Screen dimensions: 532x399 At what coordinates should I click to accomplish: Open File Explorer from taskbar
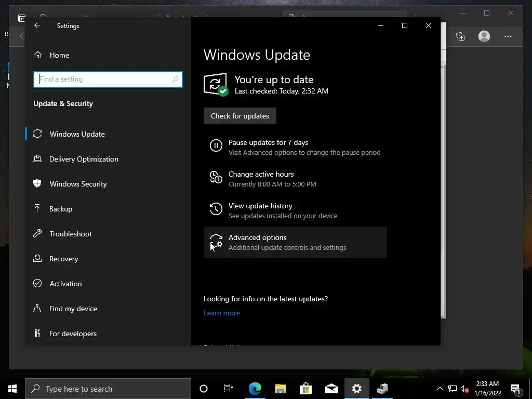coord(280,389)
